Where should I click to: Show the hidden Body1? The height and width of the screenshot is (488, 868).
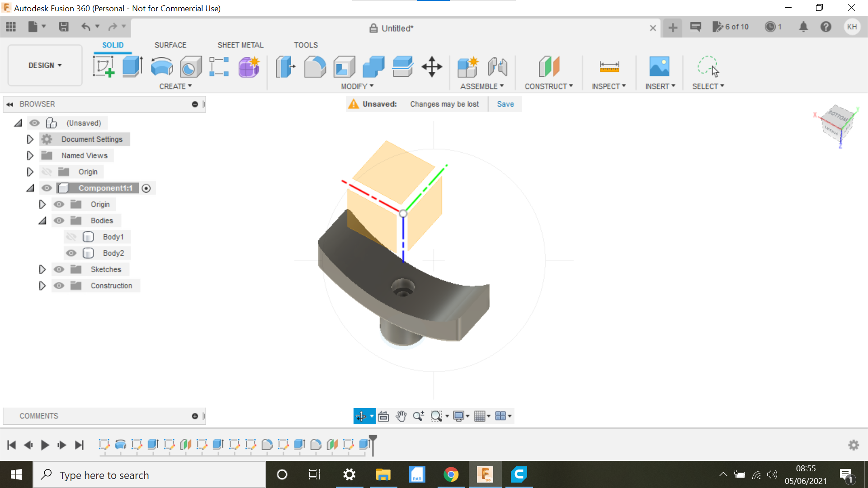pos(71,236)
